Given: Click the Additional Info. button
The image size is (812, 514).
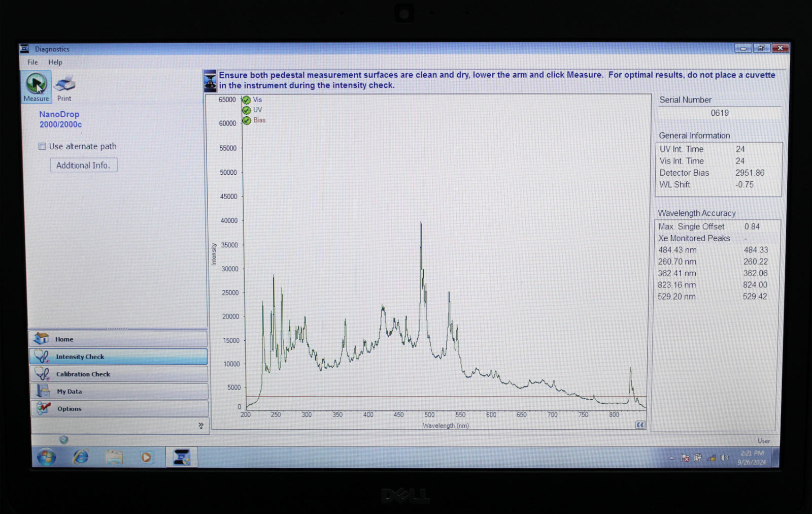Looking at the screenshot, I should point(84,165).
